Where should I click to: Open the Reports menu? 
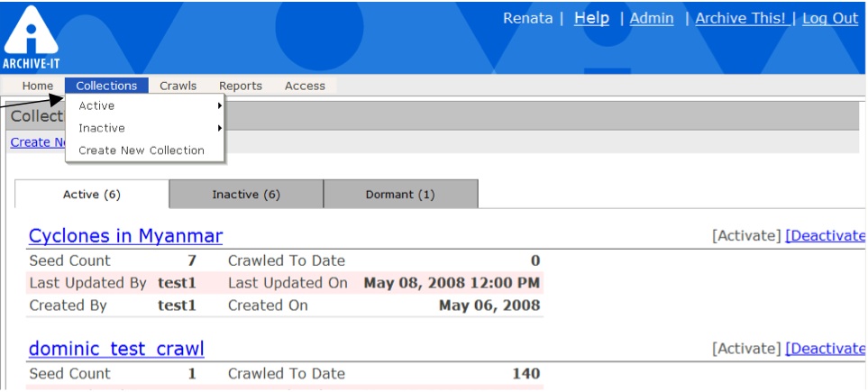241,86
